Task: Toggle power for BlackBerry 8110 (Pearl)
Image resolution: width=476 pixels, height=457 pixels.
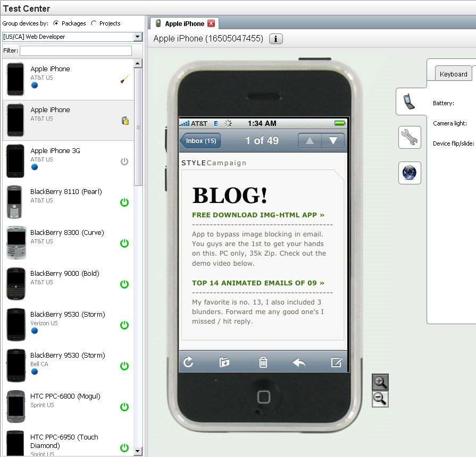Action: click(x=124, y=202)
